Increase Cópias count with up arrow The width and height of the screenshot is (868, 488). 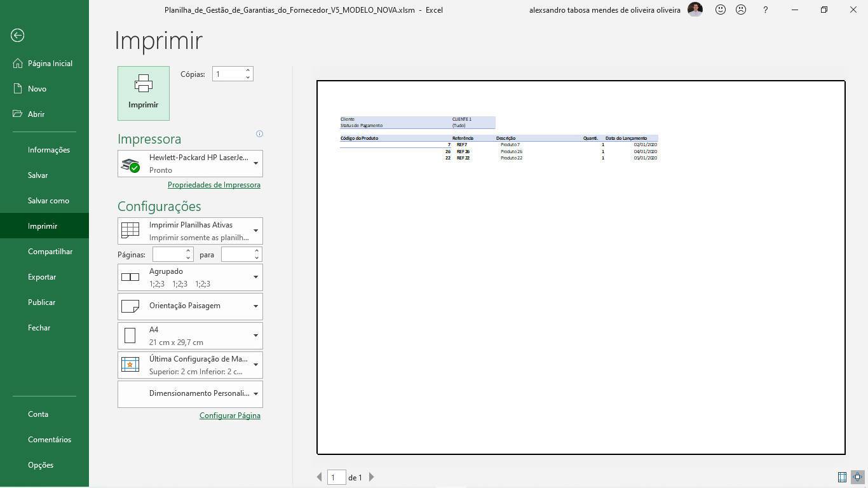pos(248,71)
